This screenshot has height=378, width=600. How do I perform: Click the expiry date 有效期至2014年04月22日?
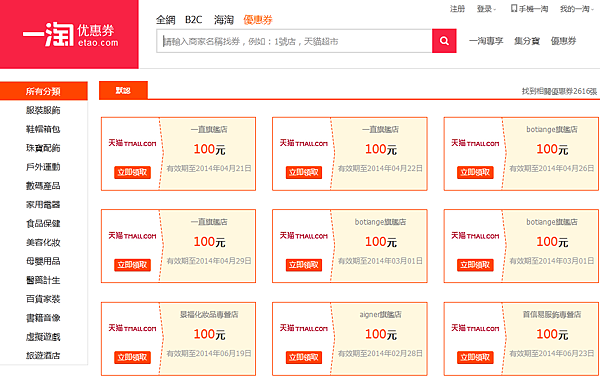(x=380, y=168)
